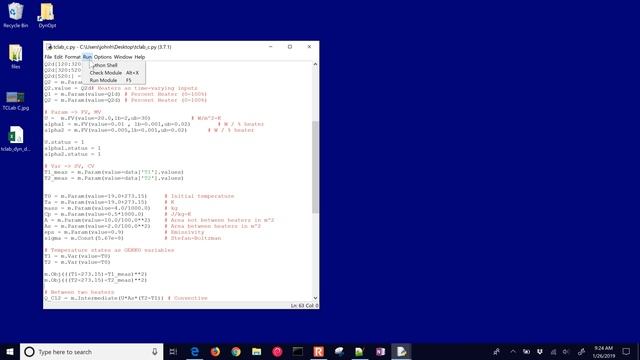Click the 'Type here to search' box
The image size is (640, 360).
[91, 351]
